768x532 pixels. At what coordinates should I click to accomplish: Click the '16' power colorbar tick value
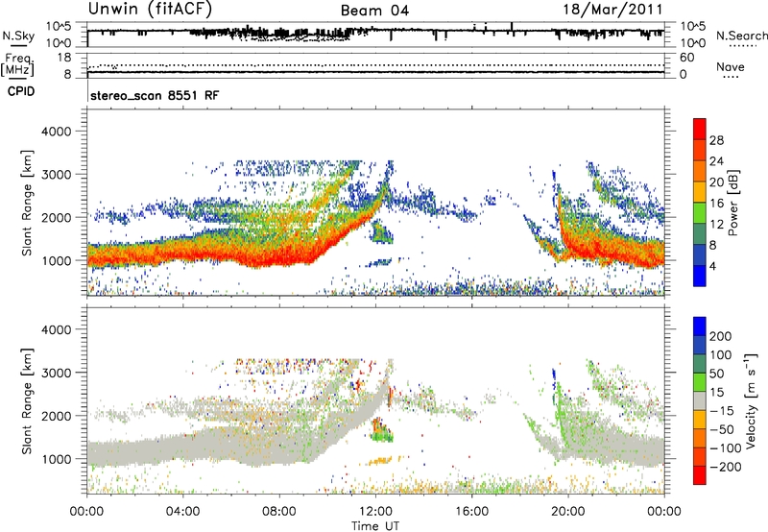point(716,204)
